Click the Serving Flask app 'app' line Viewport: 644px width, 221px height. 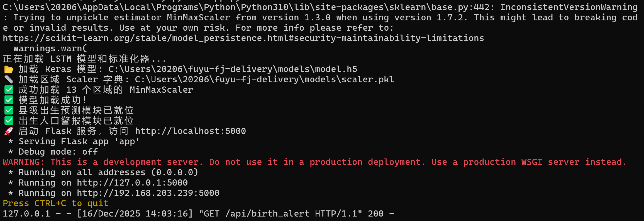coord(74,141)
